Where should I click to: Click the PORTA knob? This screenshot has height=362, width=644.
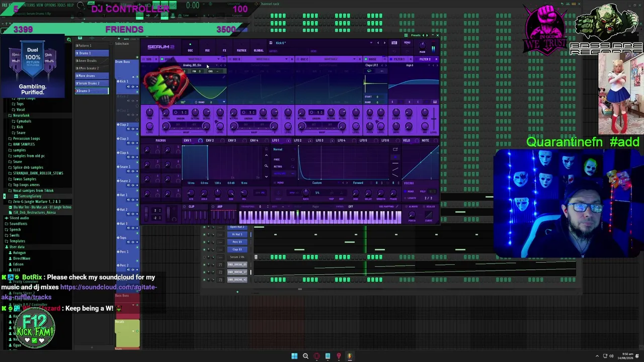[x=413, y=215]
